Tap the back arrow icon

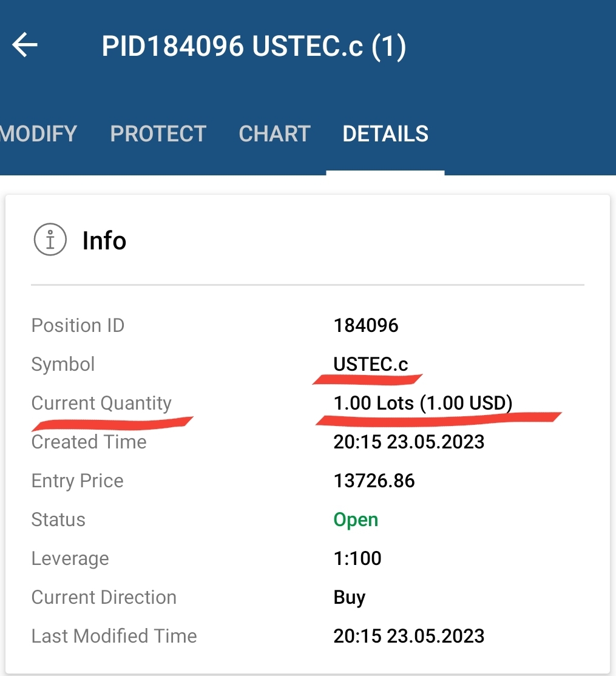coord(24,45)
